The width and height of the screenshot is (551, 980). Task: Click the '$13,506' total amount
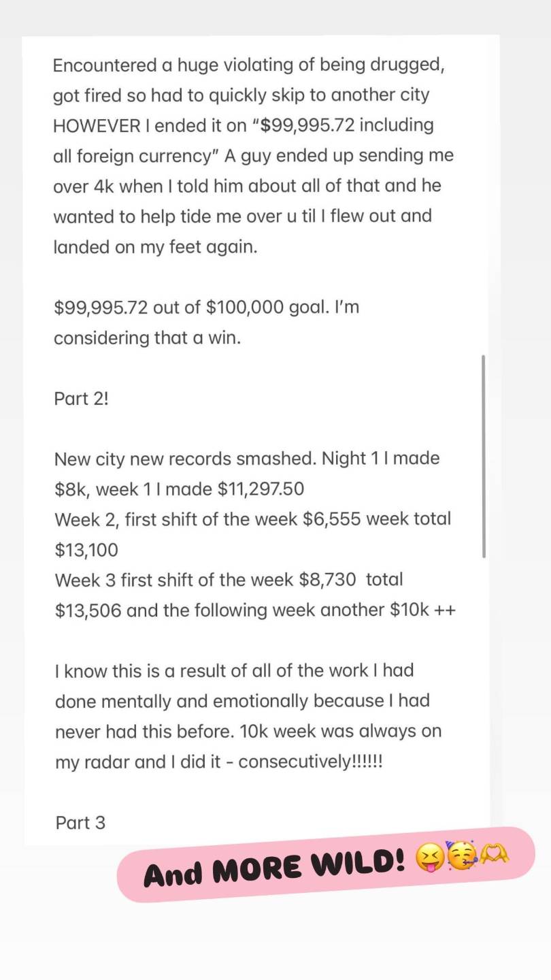(88, 610)
